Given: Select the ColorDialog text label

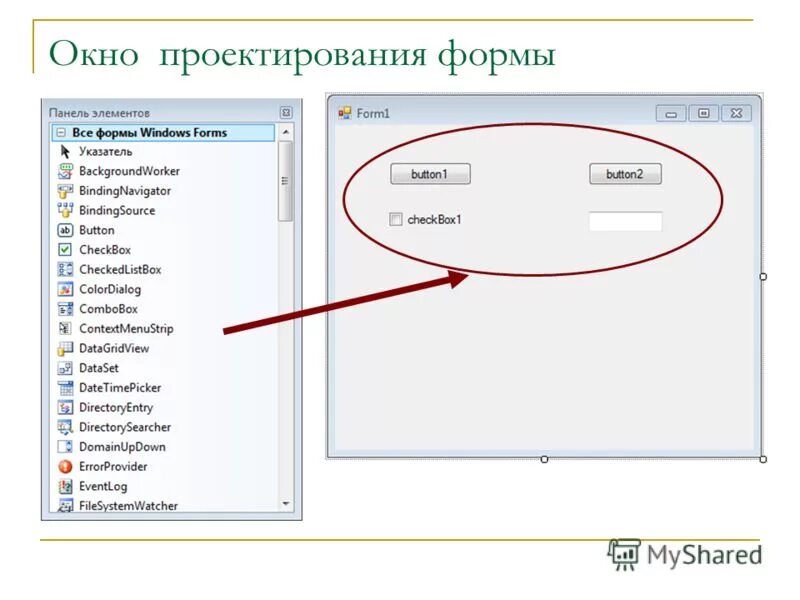Looking at the screenshot, I should tap(110, 289).
